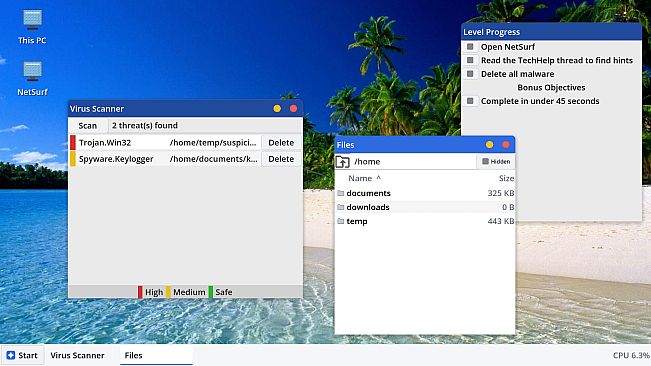The height and width of the screenshot is (366, 651).
Task: Select the Spyware.Keylogger threat name
Action: 116,159
